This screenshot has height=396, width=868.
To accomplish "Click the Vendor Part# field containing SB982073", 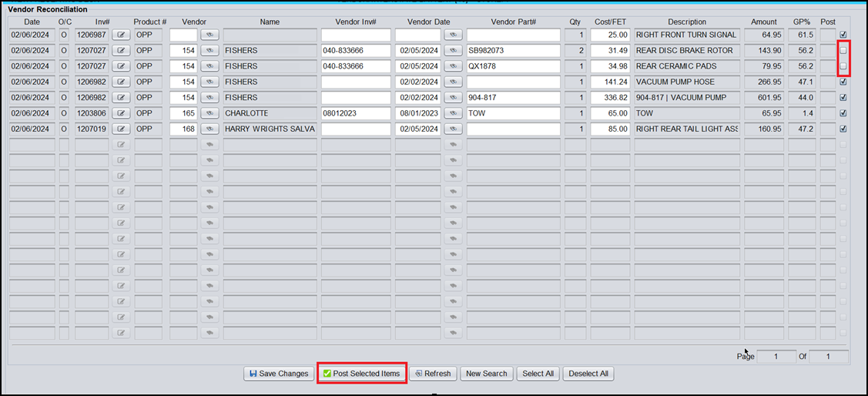I will pyautogui.click(x=513, y=51).
